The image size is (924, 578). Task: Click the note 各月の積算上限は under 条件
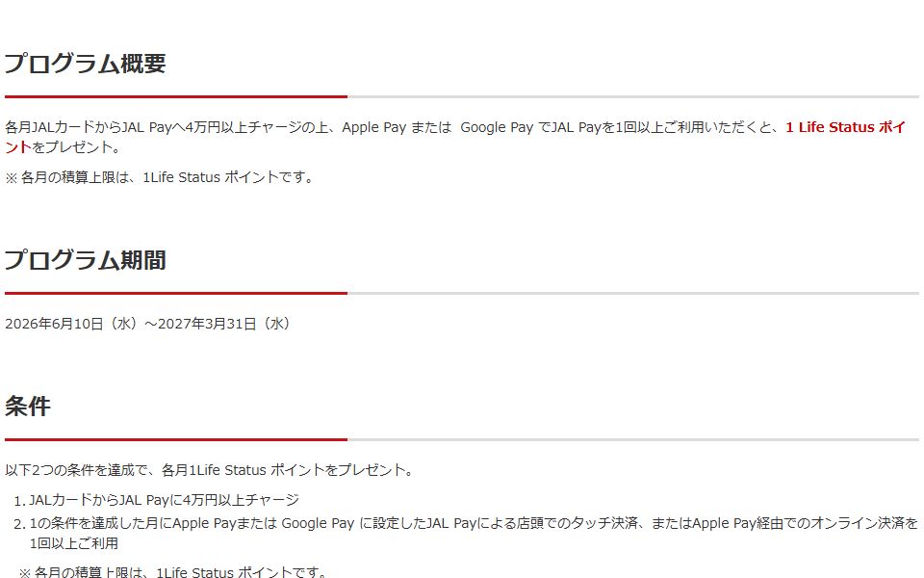tap(172, 571)
